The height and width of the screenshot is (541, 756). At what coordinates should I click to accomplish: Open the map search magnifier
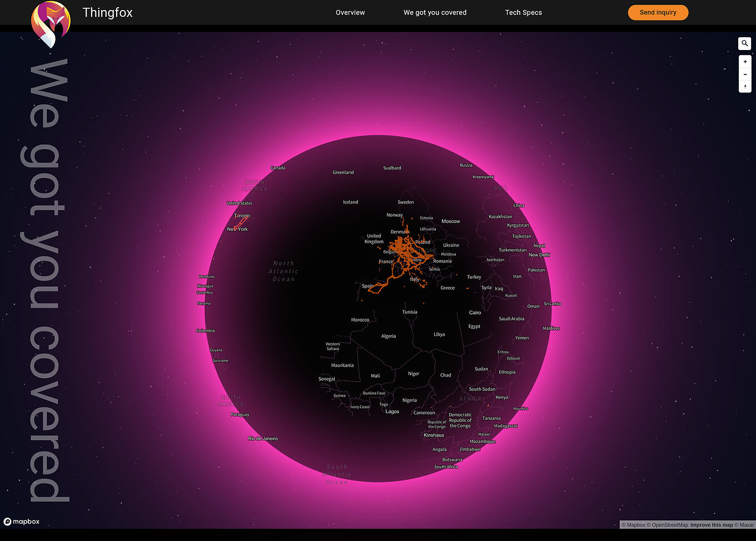pyautogui.click(x=744, y=43)
